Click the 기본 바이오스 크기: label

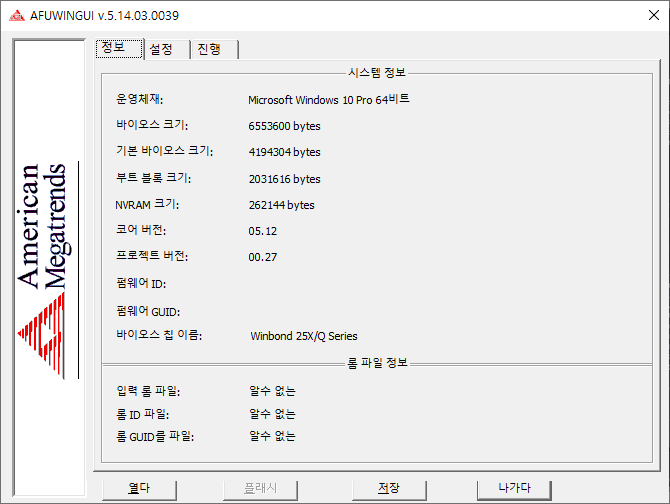[164, 151]
